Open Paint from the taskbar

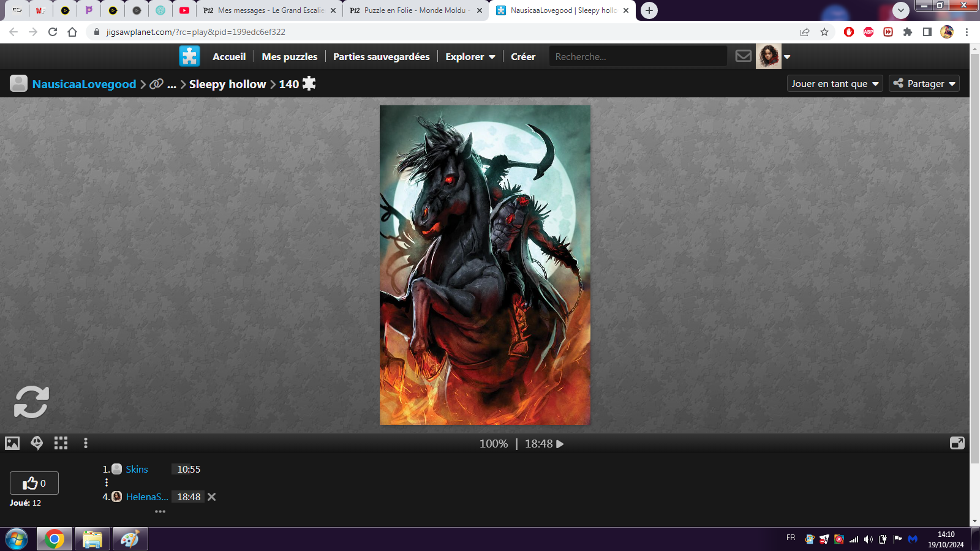pyautogui.click(x=130, y=539)
